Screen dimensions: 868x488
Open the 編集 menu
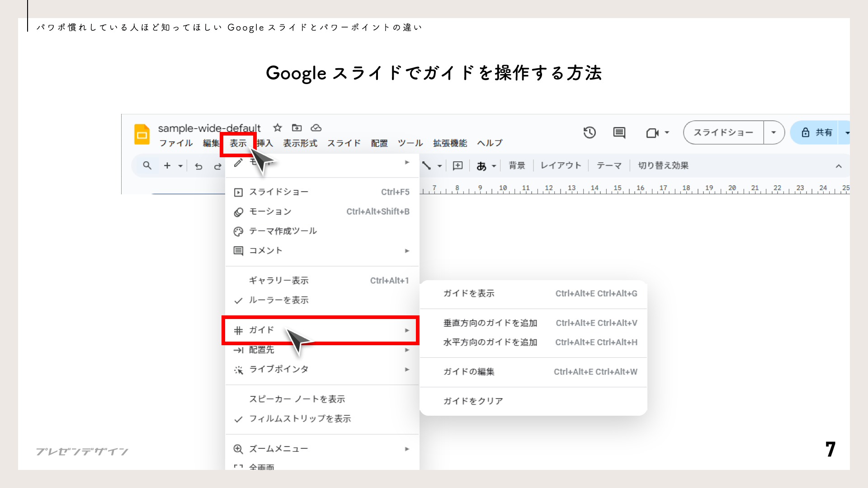point(211,143)
